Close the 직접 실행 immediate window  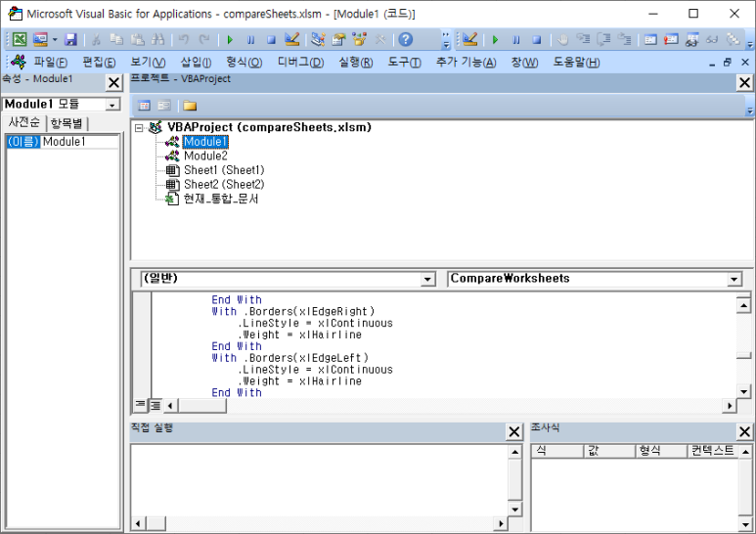click(x=514, y=431)
